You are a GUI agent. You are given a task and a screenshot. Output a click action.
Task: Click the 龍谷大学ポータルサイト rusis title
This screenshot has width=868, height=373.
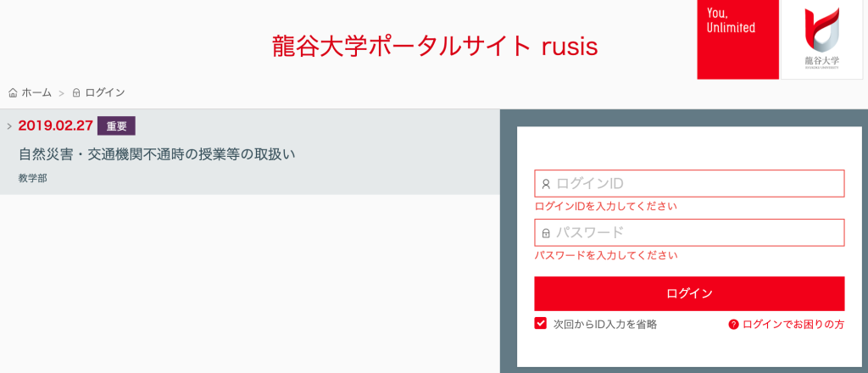(x=435, y=47)
